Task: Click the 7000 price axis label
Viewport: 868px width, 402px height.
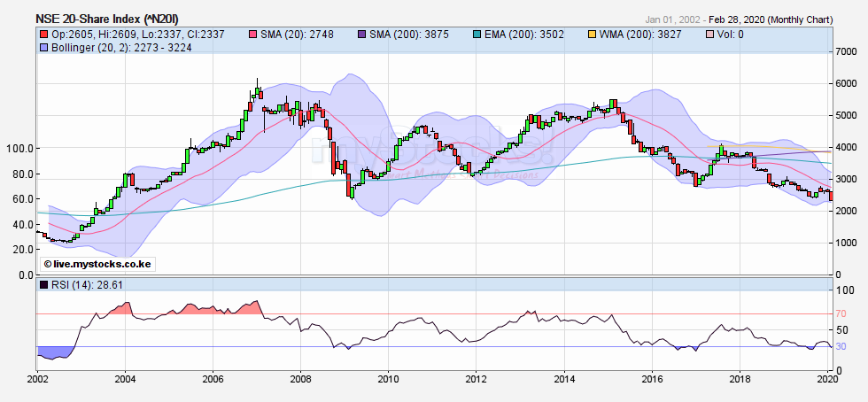Action: click(848, 52)
